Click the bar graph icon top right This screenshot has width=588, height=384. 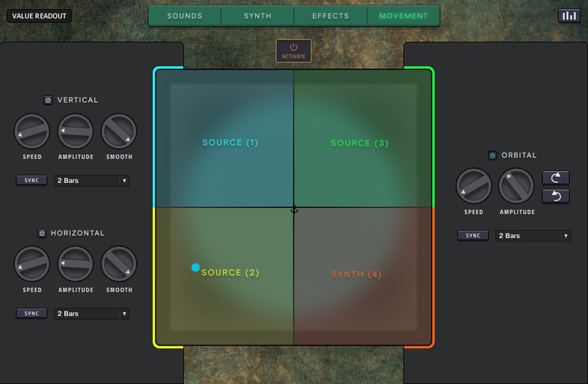point(569,15)
